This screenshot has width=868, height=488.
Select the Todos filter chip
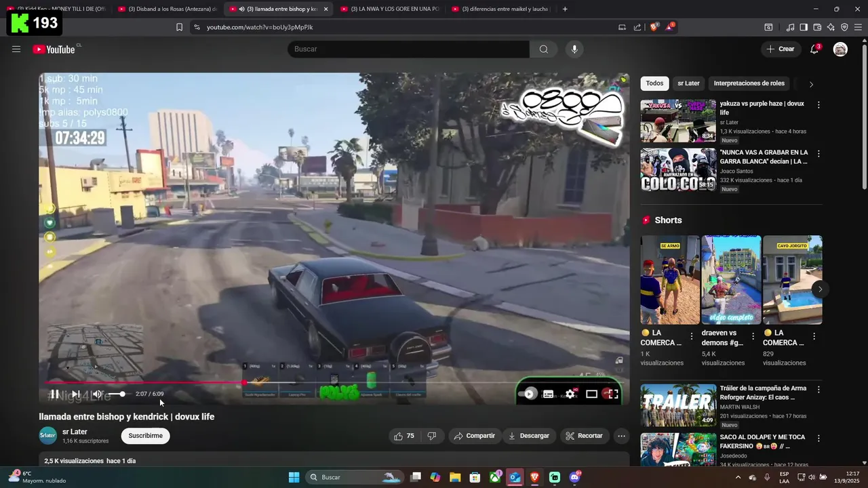[654, 83]
